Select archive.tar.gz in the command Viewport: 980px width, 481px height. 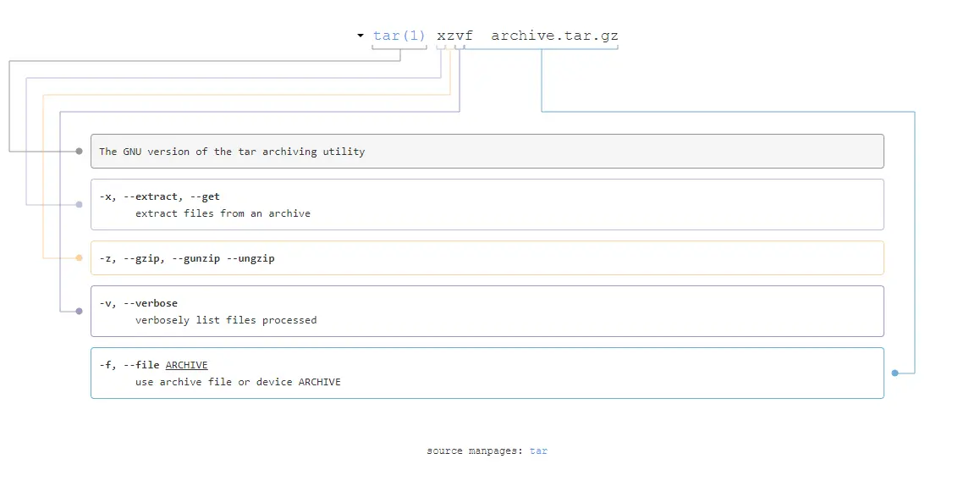(554, 36)
